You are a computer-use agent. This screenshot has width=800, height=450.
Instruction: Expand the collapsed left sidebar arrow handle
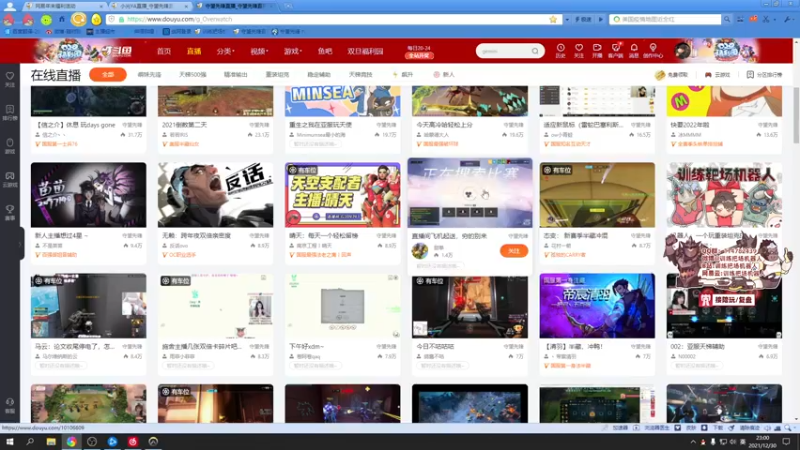20,244
